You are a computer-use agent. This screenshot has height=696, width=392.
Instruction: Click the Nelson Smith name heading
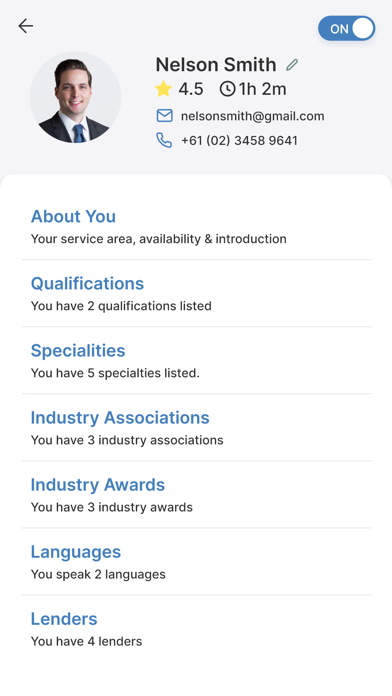click(216, 65)
